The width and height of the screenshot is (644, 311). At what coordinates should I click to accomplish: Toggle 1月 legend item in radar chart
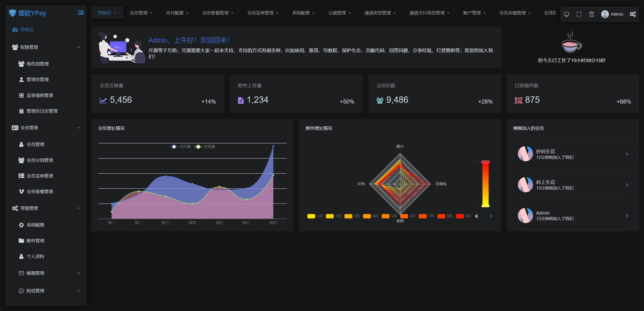pyautogui.click(x=315, y=216)
